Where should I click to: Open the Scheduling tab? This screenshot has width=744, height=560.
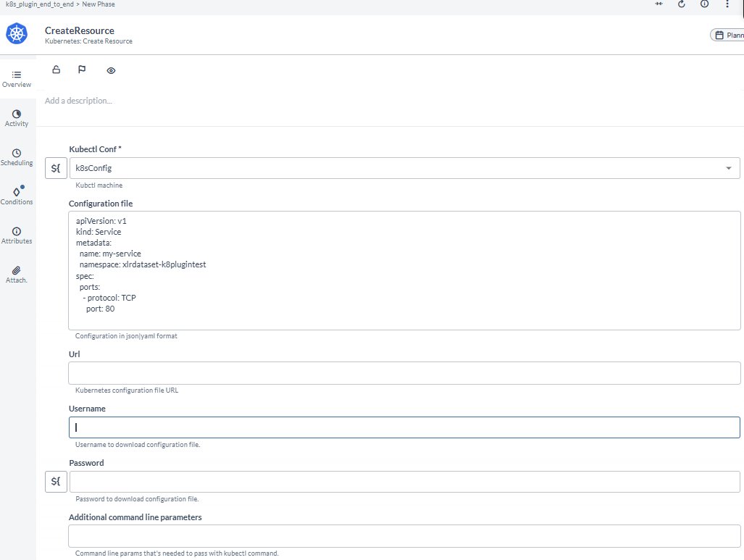[x=17, y=157]
